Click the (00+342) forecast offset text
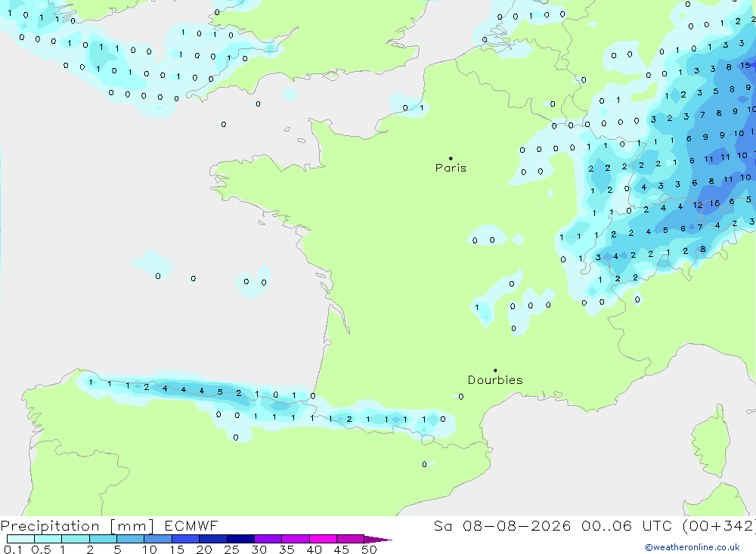Image resolution: width=756 pixels, height=554 pixels. pos(719,526)
